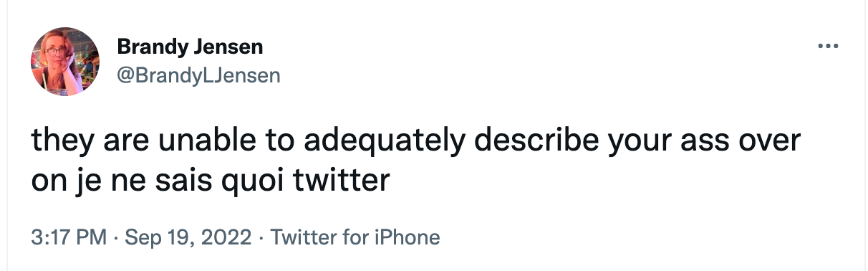Click "iPhone" in the tweet source label

click(408, 237)
